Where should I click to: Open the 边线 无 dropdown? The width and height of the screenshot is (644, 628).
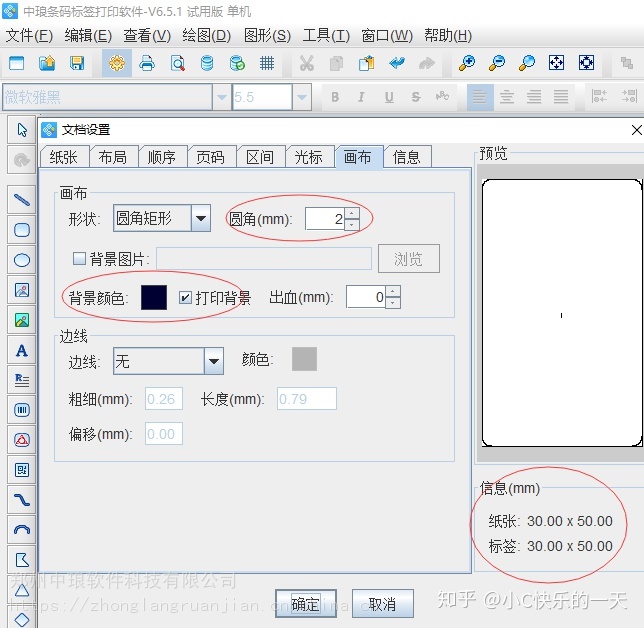[x=214, y=361]
